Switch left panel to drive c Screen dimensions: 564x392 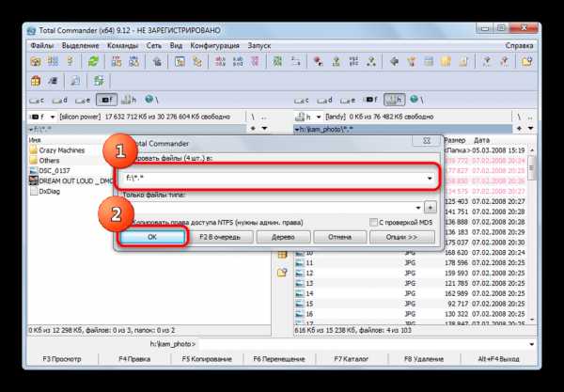coord(37,101)
